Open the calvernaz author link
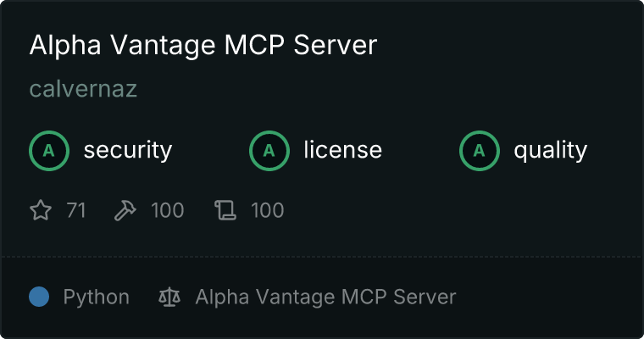Viewport: 644px width, 339px height. click(x=83, y=89)
